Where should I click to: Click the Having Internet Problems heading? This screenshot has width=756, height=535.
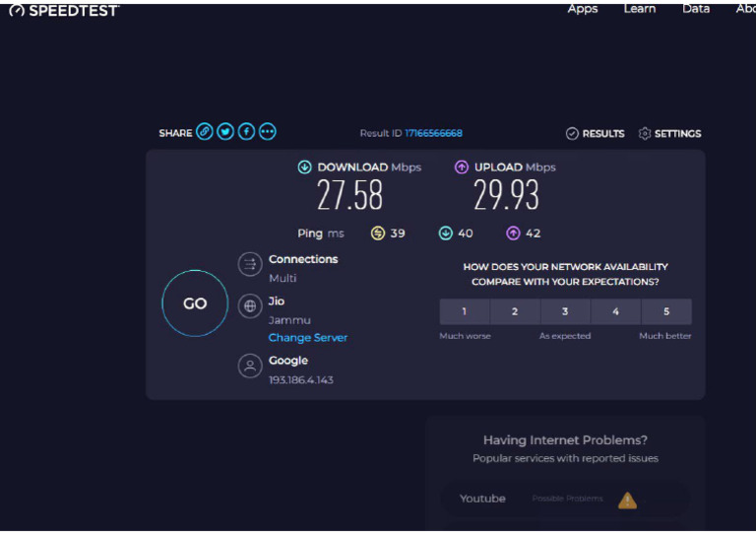point(565,440)
